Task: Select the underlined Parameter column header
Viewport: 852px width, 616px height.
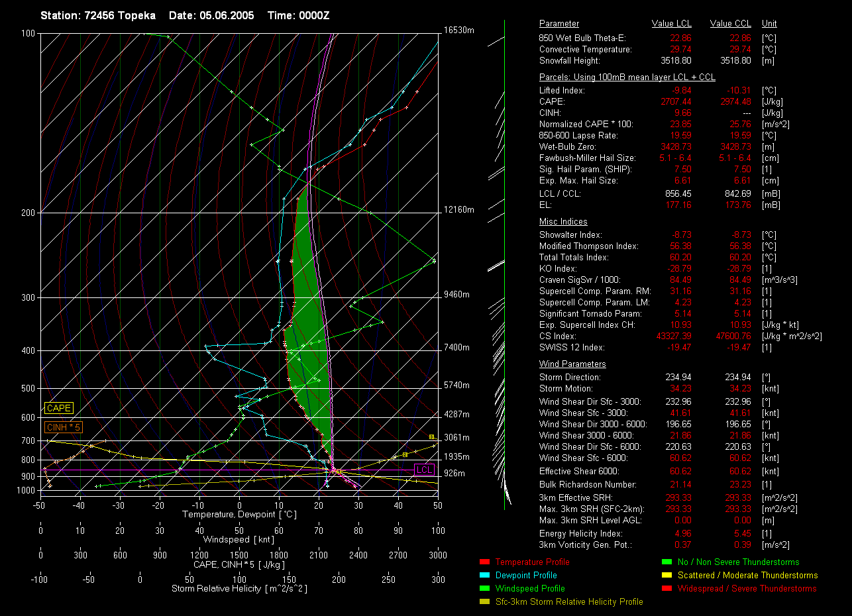Action: coord(559,24)
